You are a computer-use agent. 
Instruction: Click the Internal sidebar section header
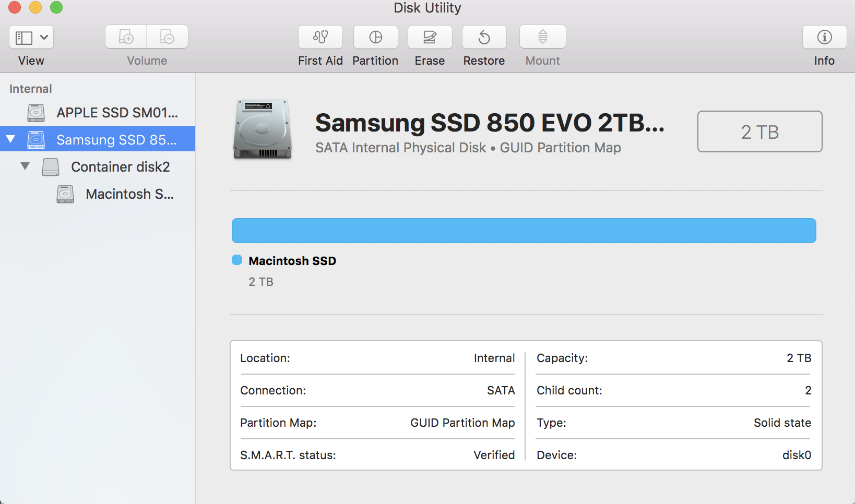click(31, 89)
